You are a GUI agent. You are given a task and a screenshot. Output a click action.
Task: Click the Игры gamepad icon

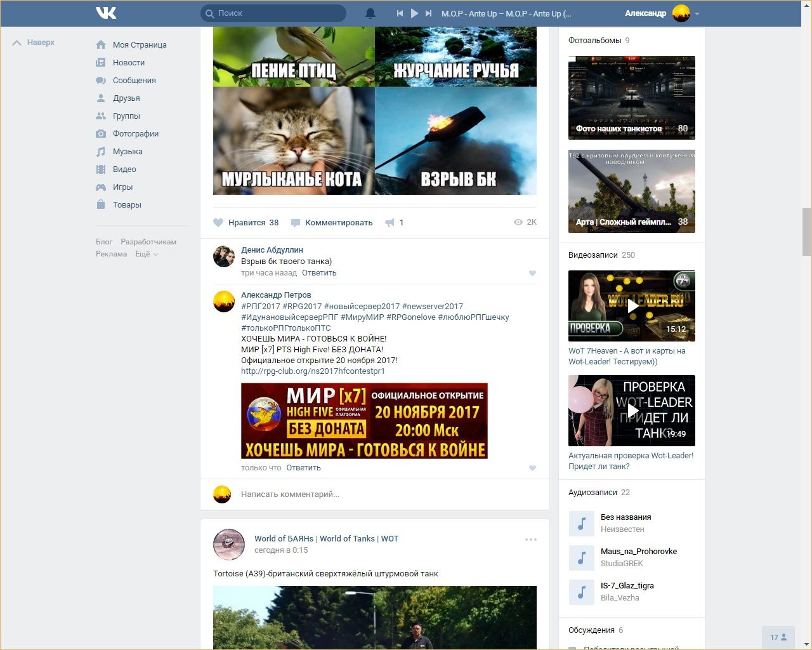101,187
